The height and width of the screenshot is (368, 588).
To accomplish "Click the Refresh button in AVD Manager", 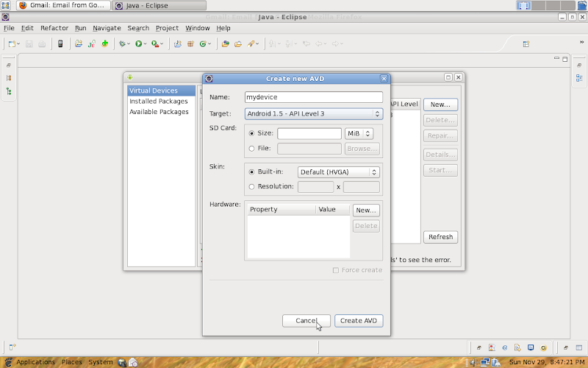I will point(440,237).
